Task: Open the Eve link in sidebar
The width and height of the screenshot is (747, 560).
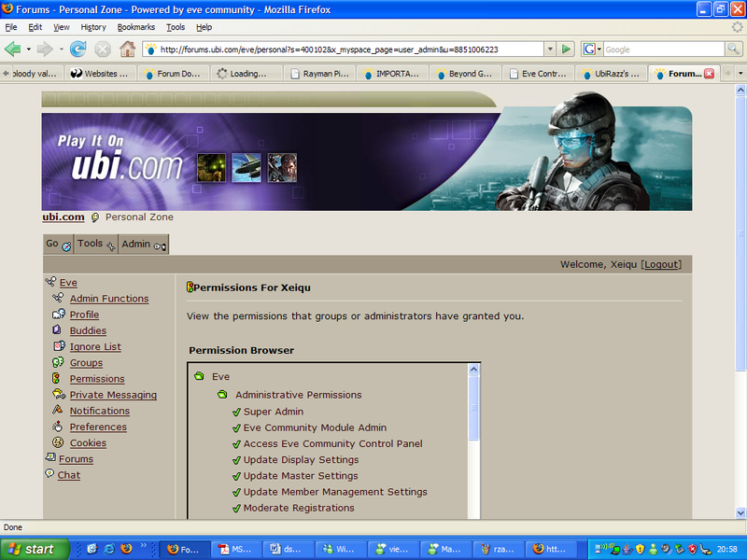Action: (x=68, y=283)
